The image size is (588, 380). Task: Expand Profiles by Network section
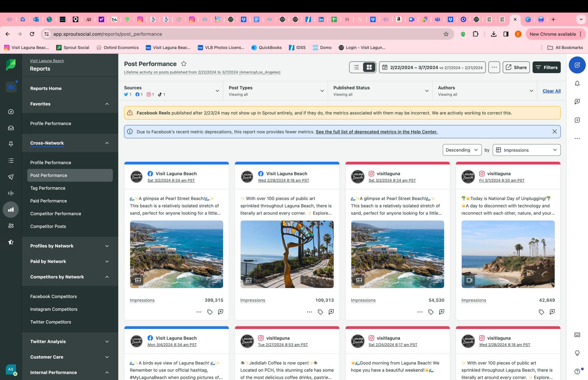click(x=70, y=246)
